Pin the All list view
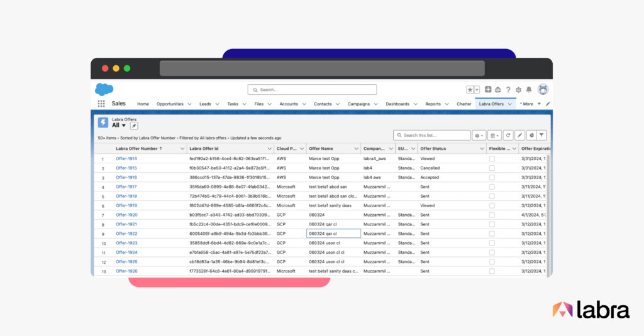644x336 pixels. coord(134,126)
